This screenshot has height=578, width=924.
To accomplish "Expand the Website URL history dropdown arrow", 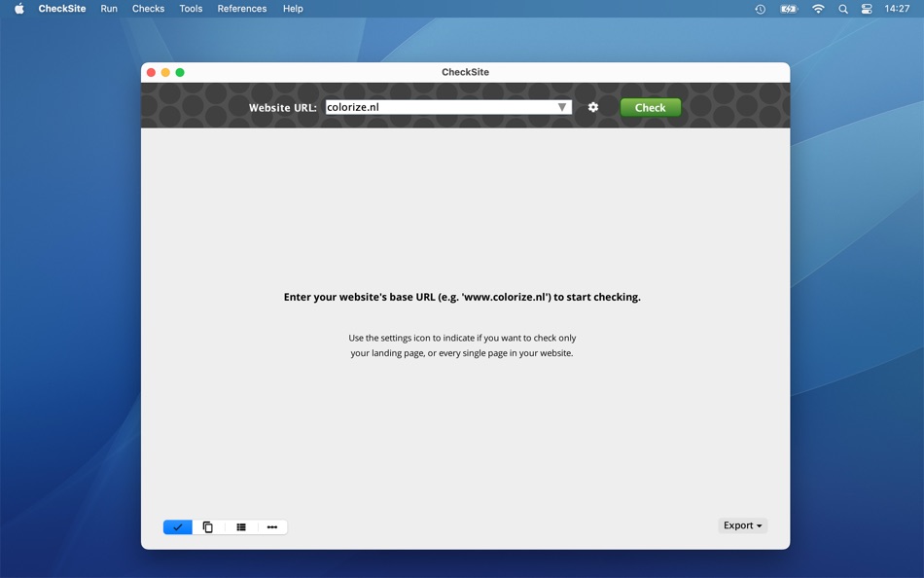I will (x=562, y=107).
